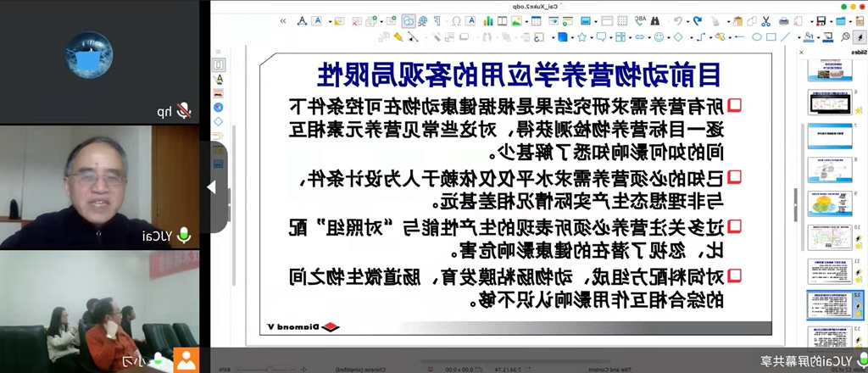
Task: Click the Save floppy disk icon
Action: pyautogui.click(x=821, y=21)
